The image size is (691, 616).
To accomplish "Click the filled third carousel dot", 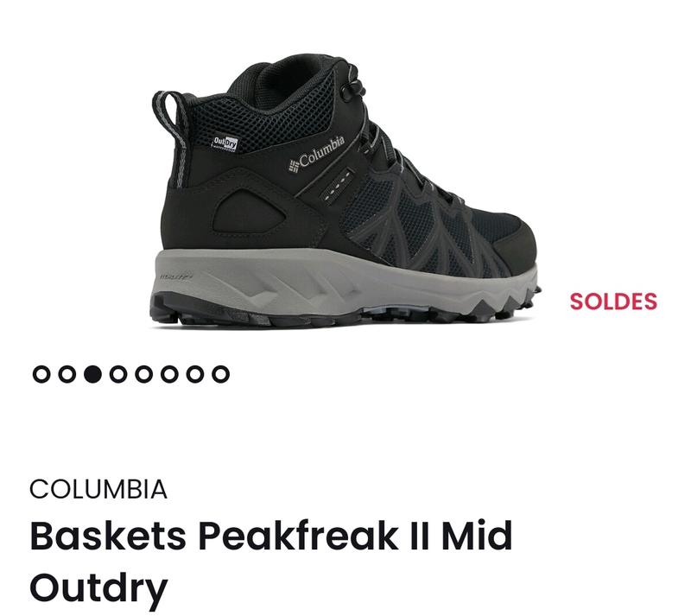I will (x=92, y=374).
